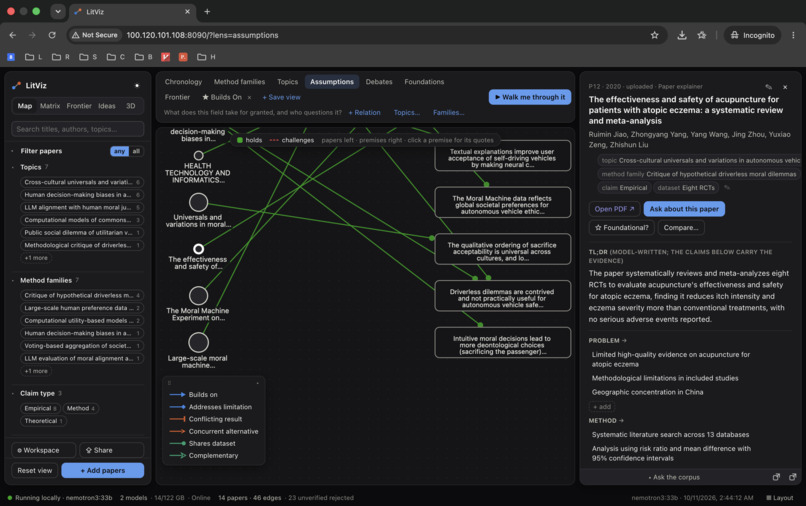This screenshot has height=506, width=806.
Task: Toggle the Foundational? star button
Action: (621, 227)
